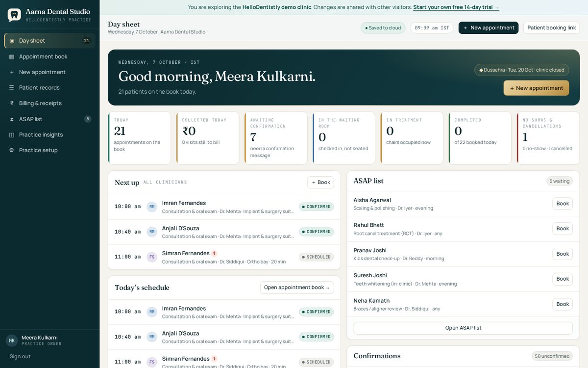Go to Practice setup
This screenshot has width=588, height=368.
(x=49, y=150)
